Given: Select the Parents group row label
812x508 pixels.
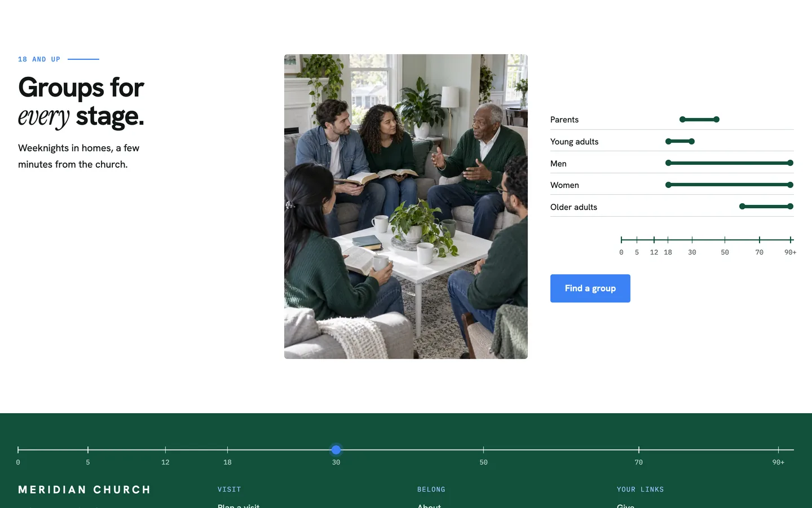Looking at the screenshot, I should (564, 120).
